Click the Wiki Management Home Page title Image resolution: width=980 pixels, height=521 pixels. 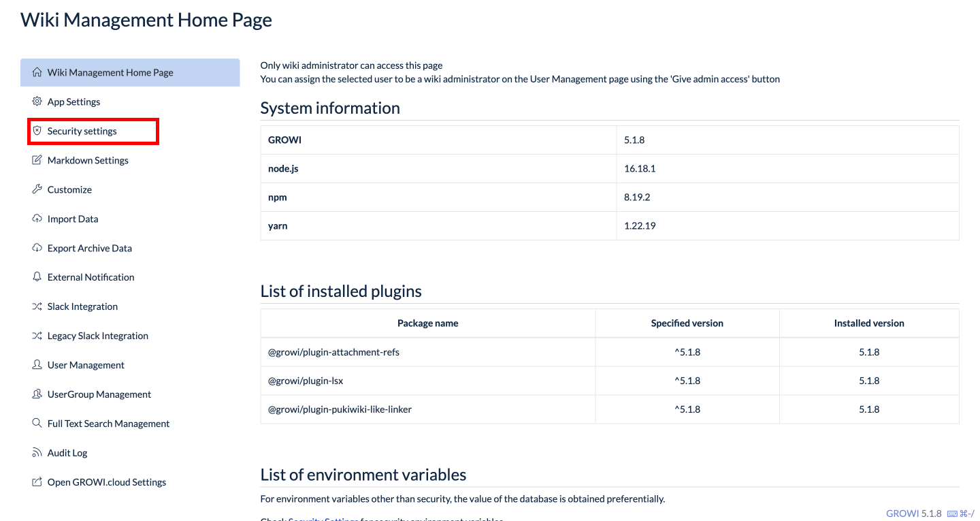click(x=146, y=20)
